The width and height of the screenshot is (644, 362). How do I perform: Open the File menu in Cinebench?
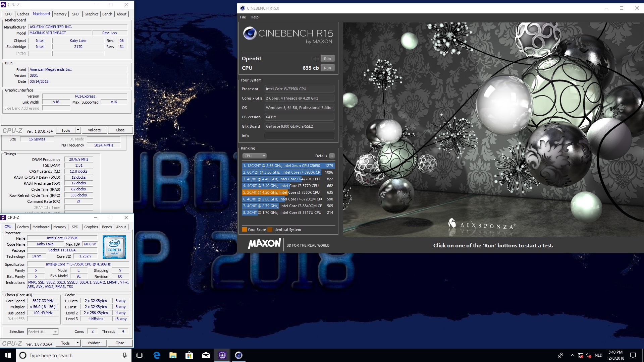pyautogui.click(x=243, y=17)
